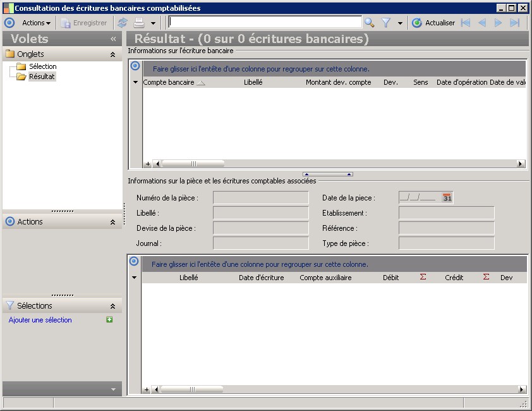The image size is (532, 411).
Task: Go to last record navigation icon
Action: 515,23
